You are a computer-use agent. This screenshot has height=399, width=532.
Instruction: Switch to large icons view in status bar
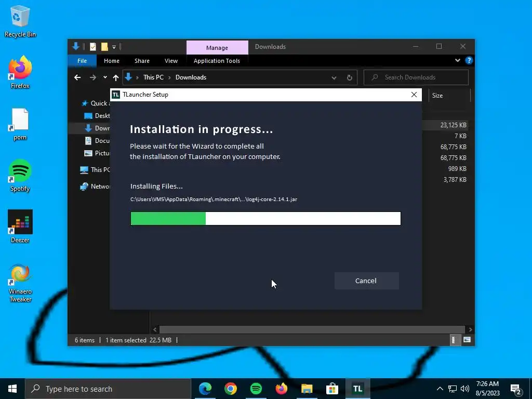pyautogui.click(x=467, y=340)
